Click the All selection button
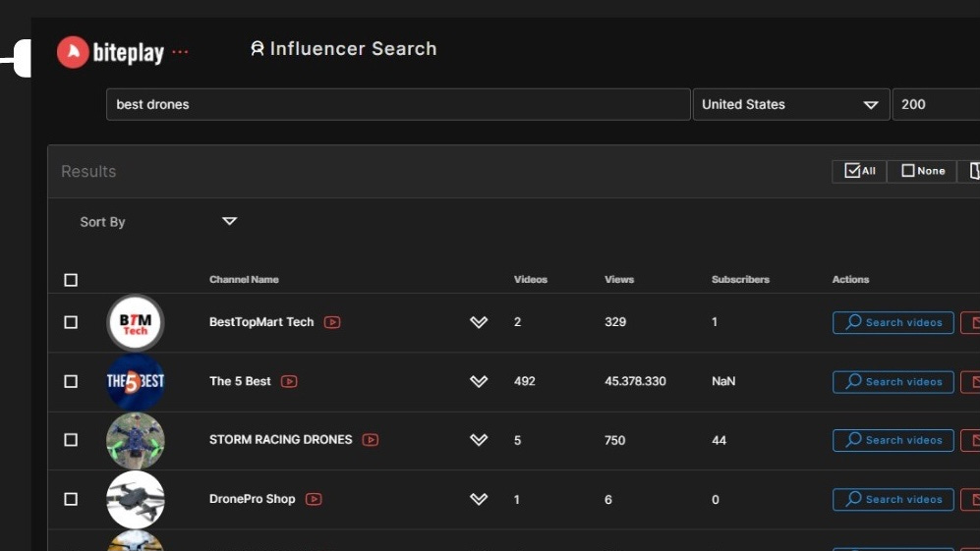 (859, 171)
